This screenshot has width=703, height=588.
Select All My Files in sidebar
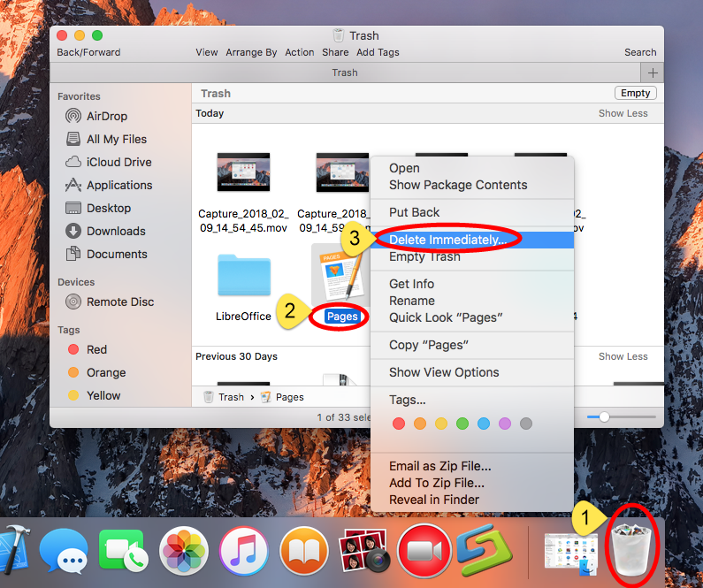[x=106, y=139]
